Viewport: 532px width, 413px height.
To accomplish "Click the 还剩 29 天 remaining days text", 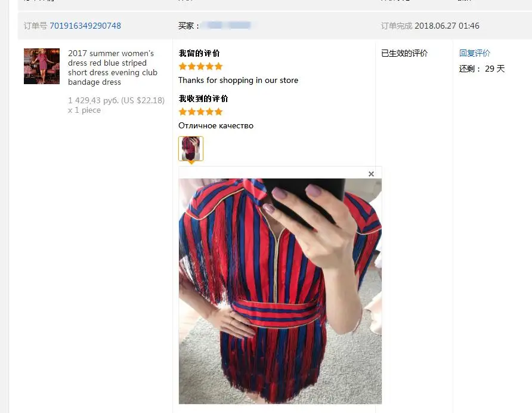I will 482,69.
